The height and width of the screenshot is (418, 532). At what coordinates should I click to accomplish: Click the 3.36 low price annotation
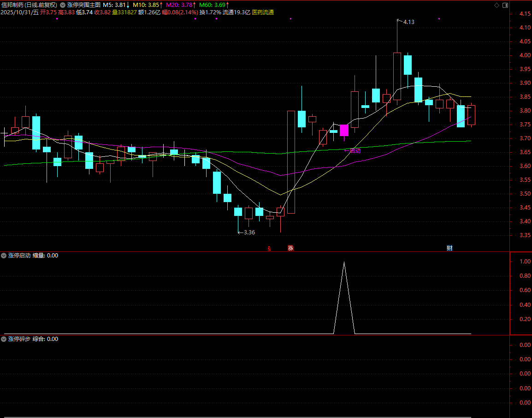tap(249, 233)
